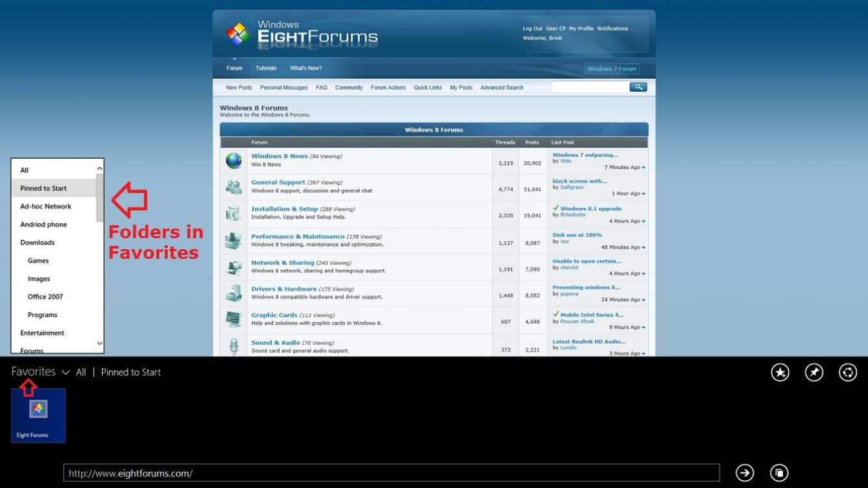Select the Programs subfolder
Image resolution: width=868 pixels, height=488 pixels.
click(42, 315)
